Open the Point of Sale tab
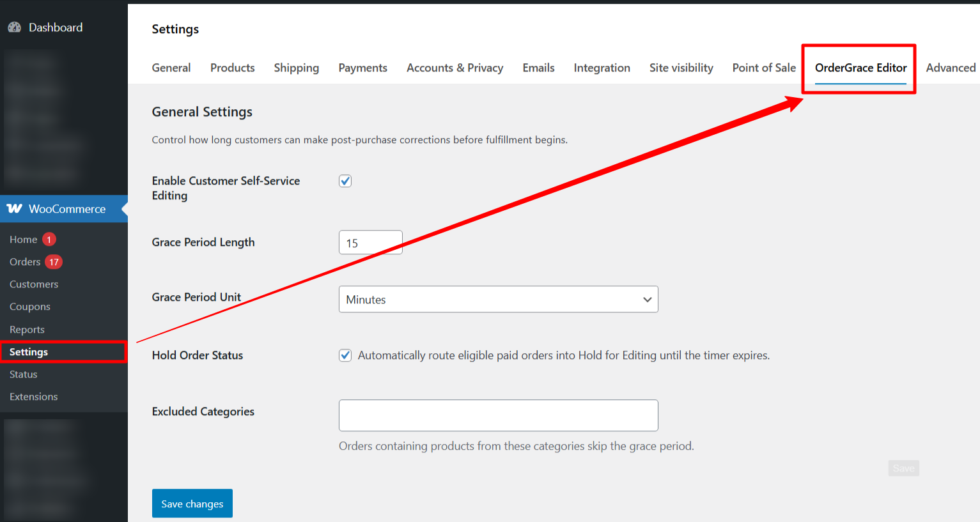This screenshot has width=980, height=522. (763, 68)
